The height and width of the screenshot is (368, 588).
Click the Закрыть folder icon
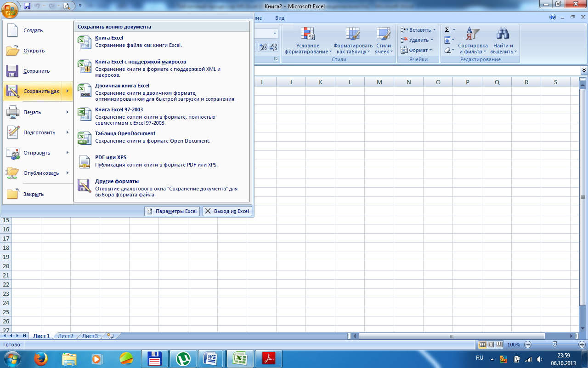12,194
